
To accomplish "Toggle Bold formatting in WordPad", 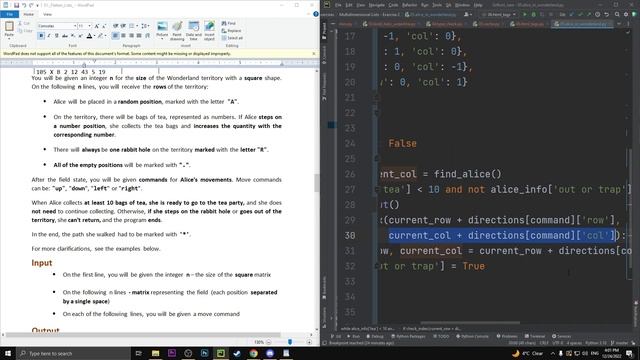I will 41,36.
